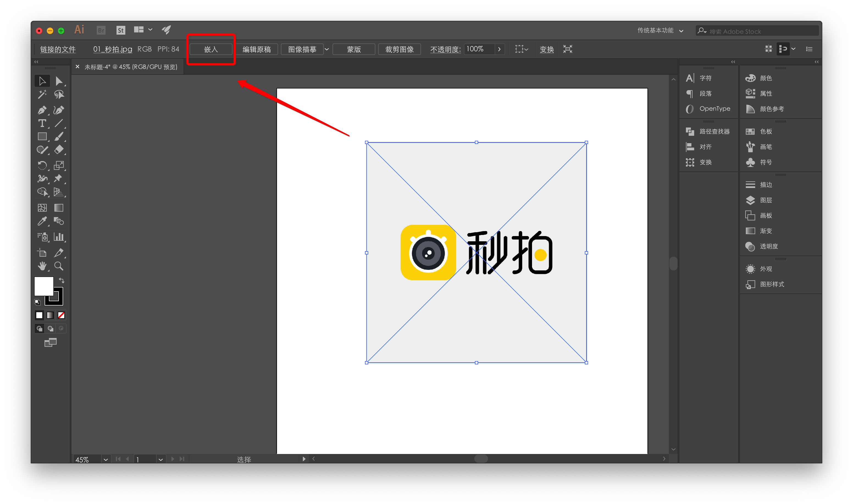Enable Draw Behind mode
This screenshot has width=853, height=504.
point(50,328)
